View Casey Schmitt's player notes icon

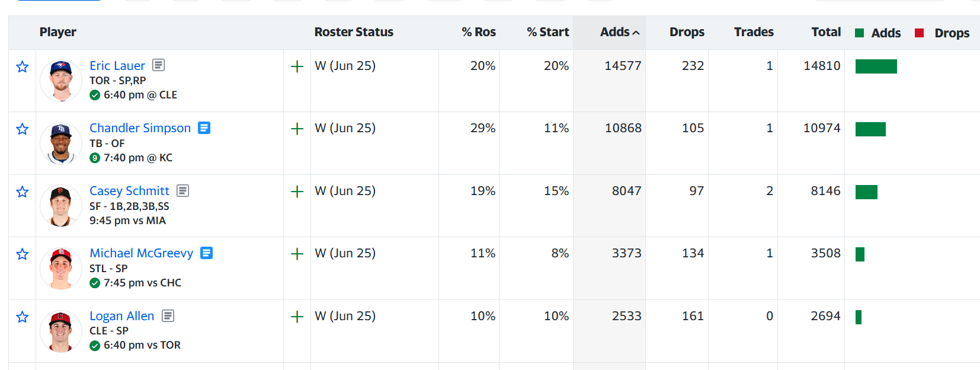[x=182, y=190]
